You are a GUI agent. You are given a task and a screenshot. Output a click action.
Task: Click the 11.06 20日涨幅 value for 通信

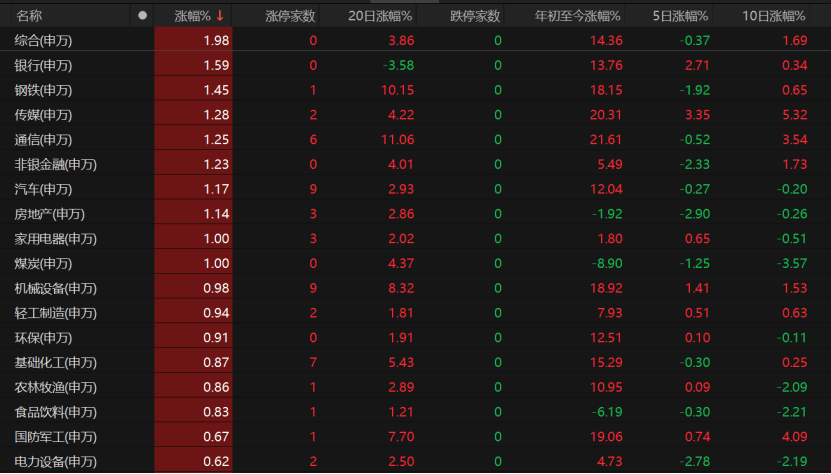(397, 140)
